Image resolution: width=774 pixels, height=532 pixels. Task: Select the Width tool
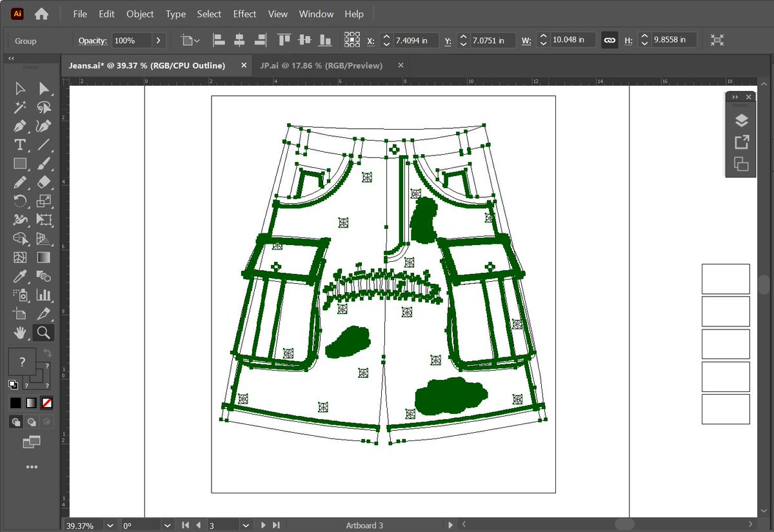20,220
